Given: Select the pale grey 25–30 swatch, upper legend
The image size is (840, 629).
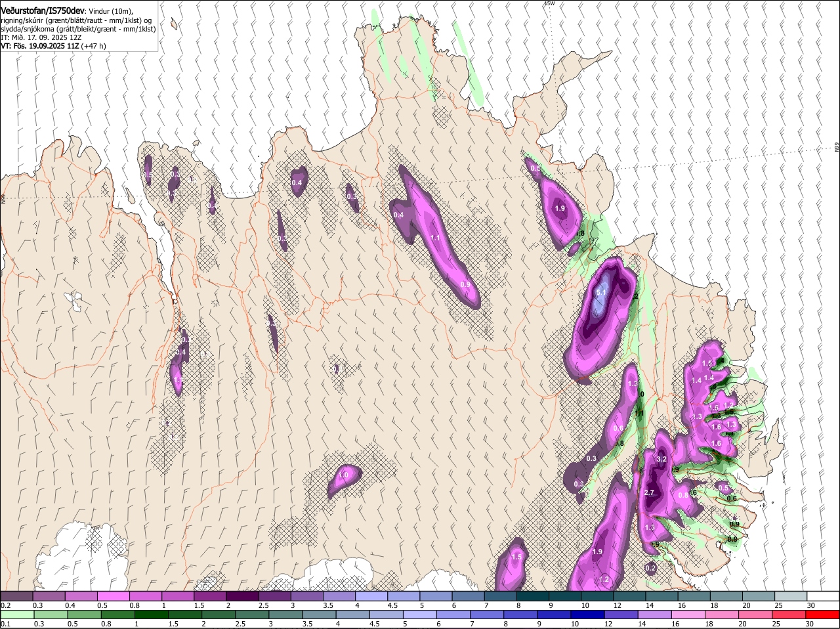Looking at the screenshot, I should pyautogui.click(x=791, y=596).
